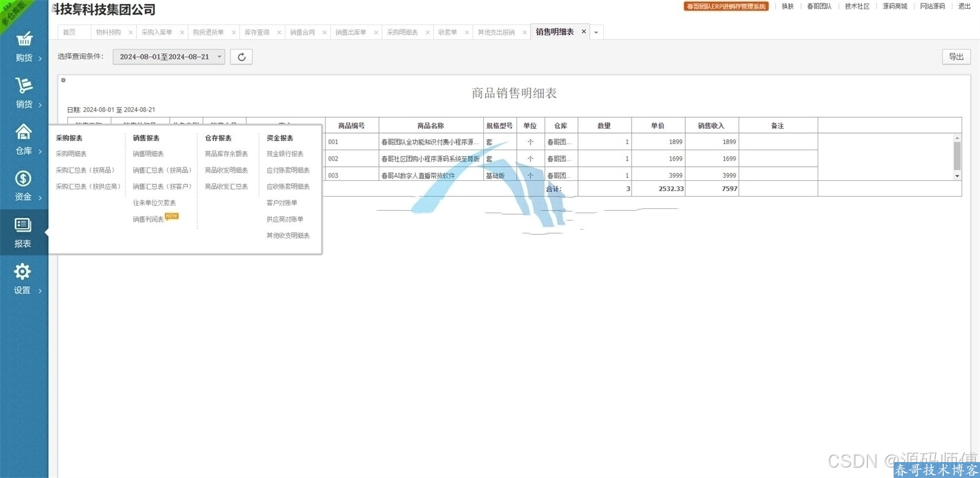Open the 源码商城 link

(x=894, y=6)
